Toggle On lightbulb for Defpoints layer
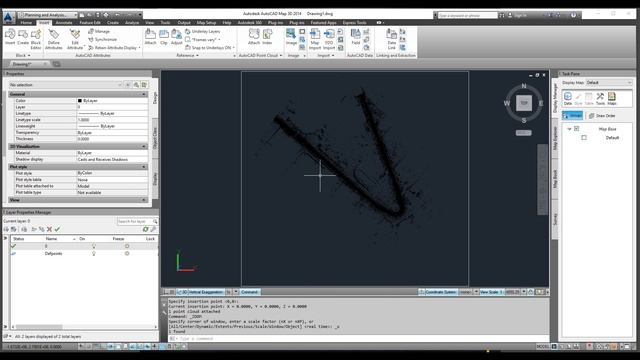The width and height of the screenshot is (640, 360). 94,253
